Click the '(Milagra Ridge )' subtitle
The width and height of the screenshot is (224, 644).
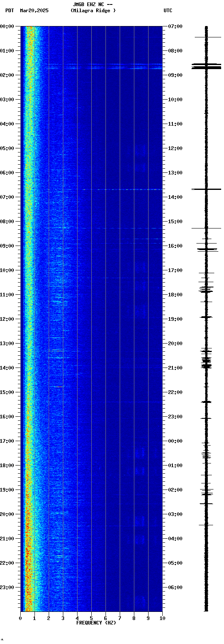coord(93,11)
